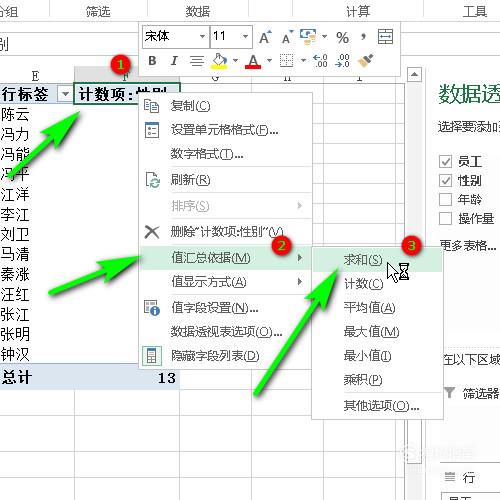Apply percent style format
Image resolution: width=500 pixels, height=500 pixels.
coord(342,37)
